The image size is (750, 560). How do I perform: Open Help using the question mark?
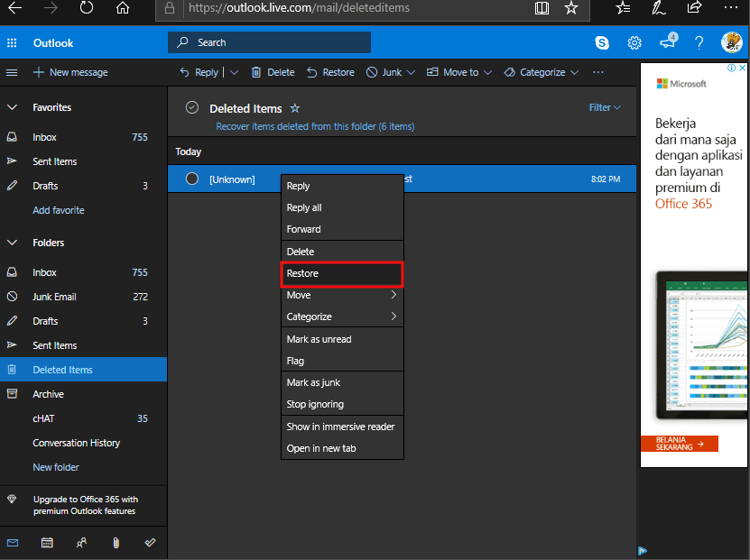click(x=699, y=42)
